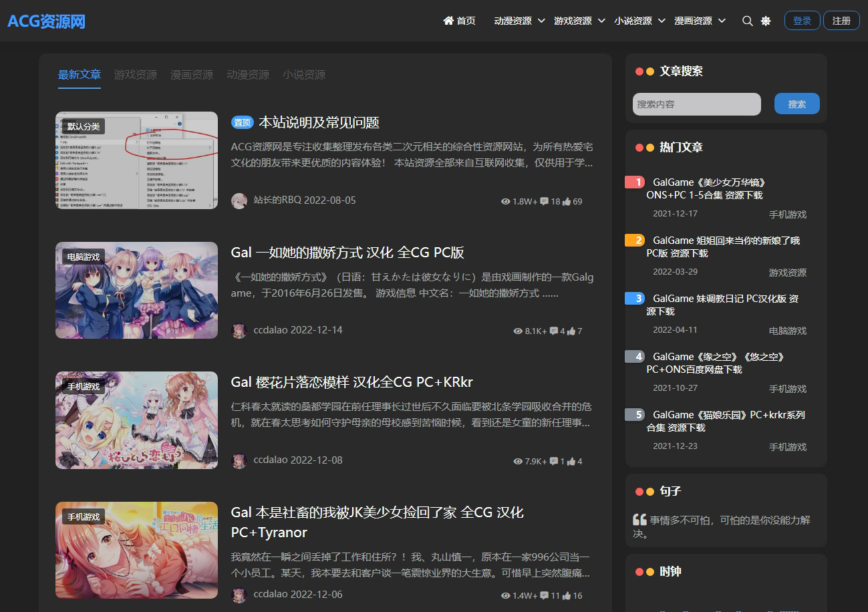Click the home icon beside 首页
Screen dimensions: 868x612
[448, 20]
